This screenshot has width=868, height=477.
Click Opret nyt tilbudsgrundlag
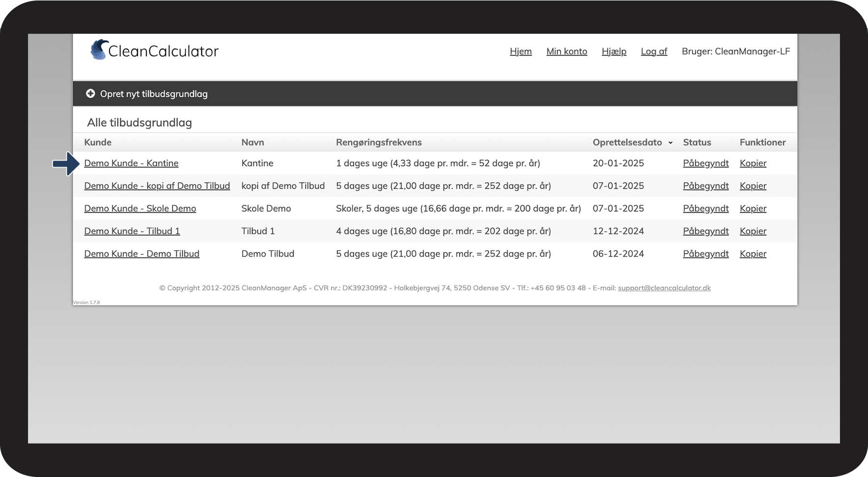(x=154, y=94)
